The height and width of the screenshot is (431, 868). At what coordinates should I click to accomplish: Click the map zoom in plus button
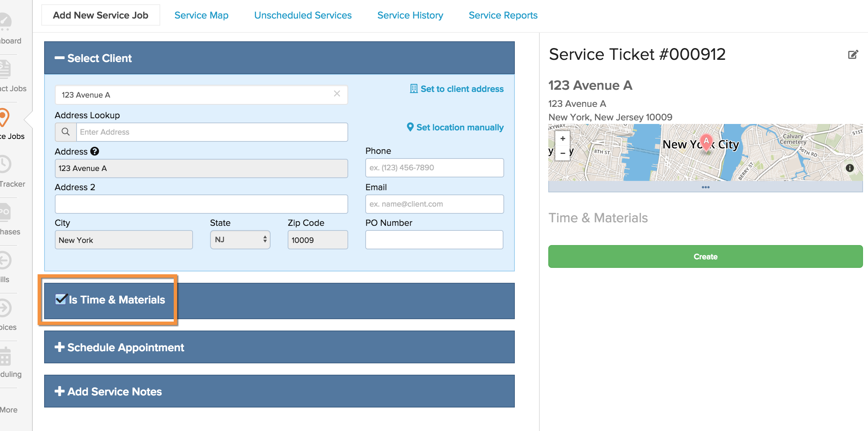click(x=563, y=139)
